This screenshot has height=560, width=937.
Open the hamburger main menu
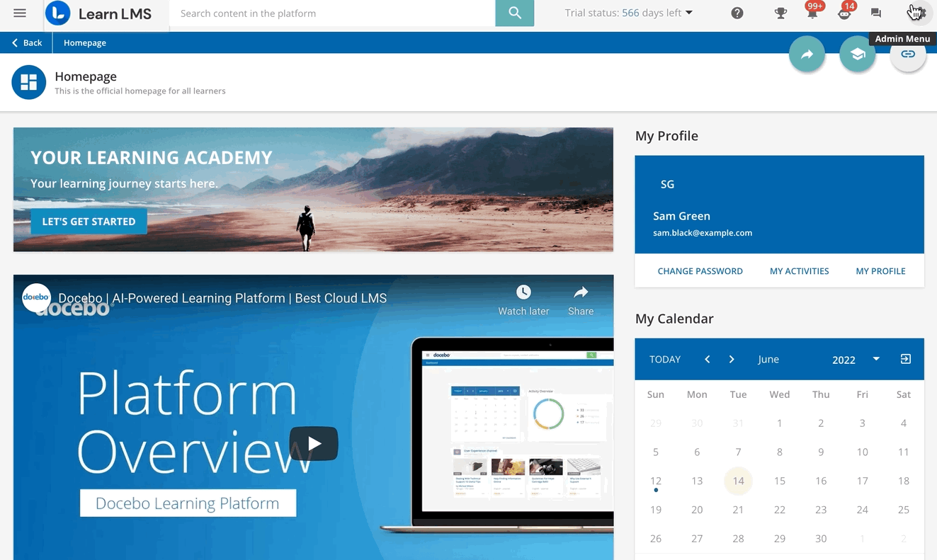[20, 13]
